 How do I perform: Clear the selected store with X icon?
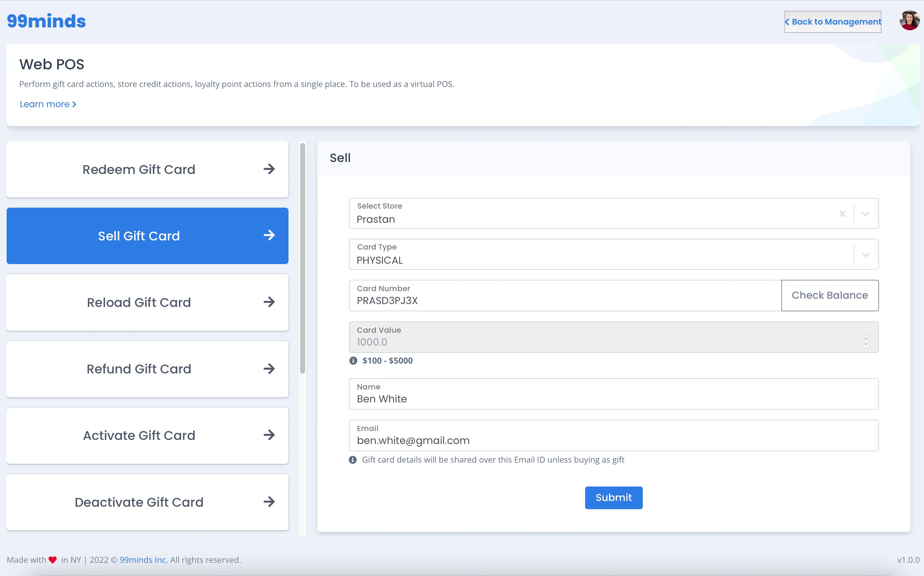842,214
